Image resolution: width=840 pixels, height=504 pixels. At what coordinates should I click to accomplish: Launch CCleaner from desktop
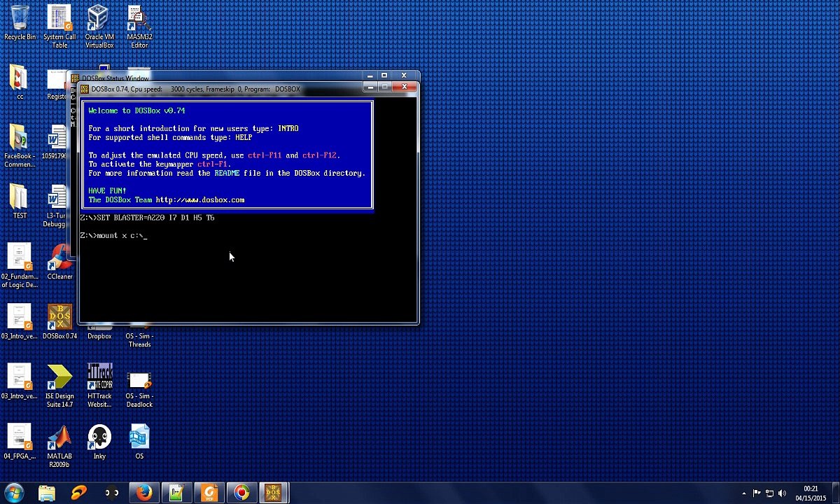(59, 262)
